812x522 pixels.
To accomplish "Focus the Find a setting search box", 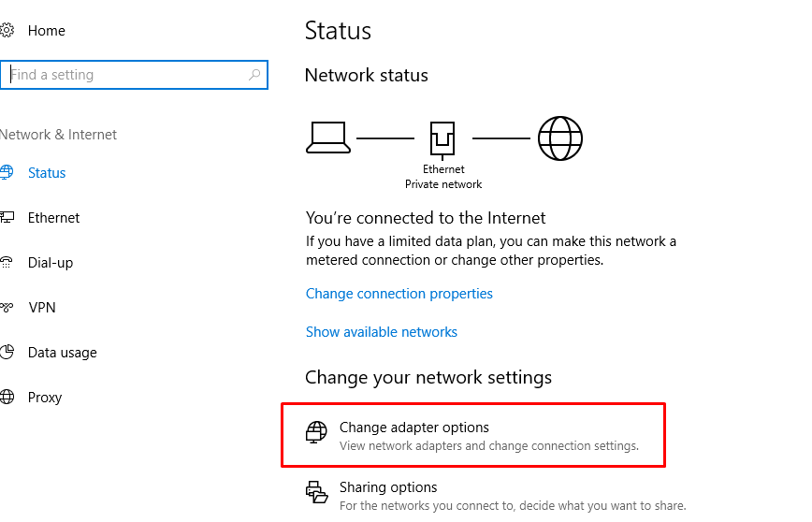I will click(126, 75).
